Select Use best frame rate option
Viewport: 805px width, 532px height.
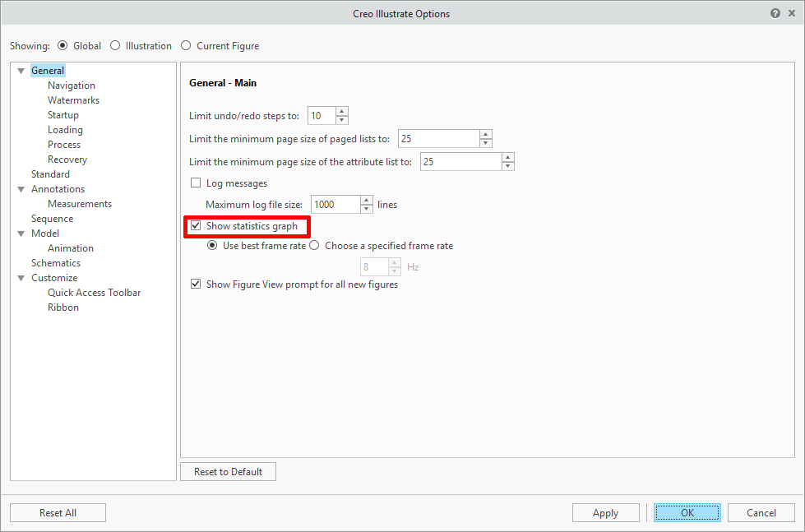point(212,246)
